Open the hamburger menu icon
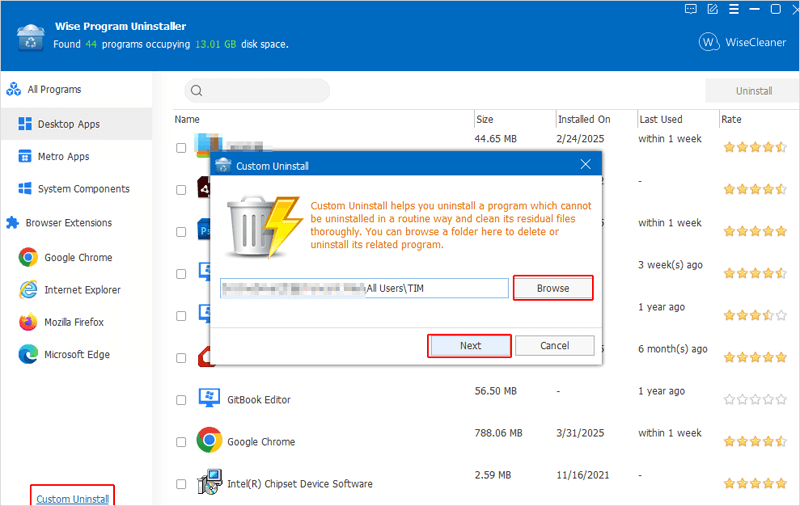 [734, 9]
